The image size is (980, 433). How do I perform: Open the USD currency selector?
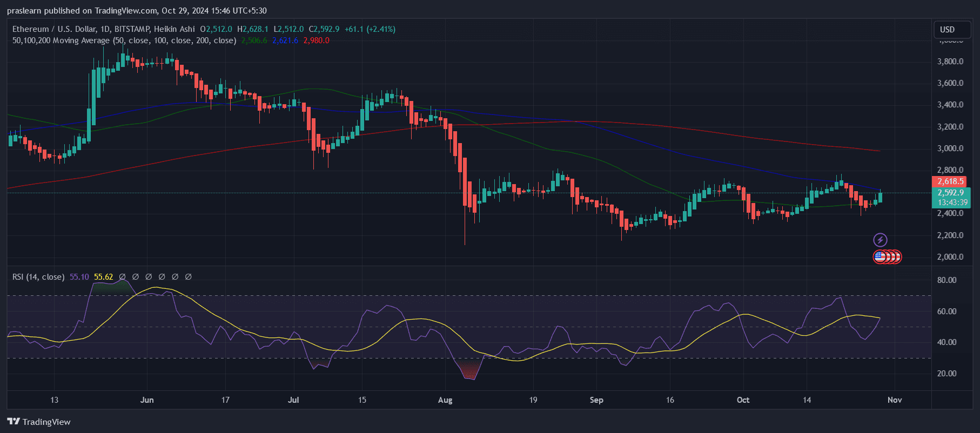click(952, 30)
